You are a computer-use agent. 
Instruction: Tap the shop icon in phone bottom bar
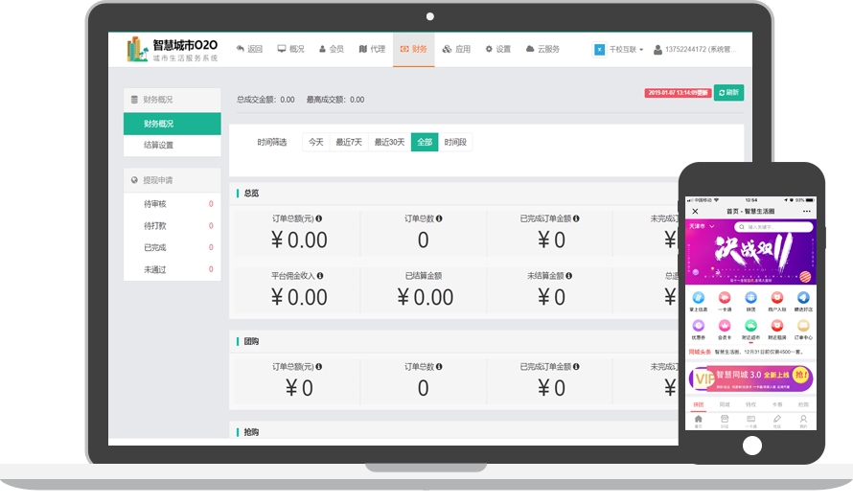(x=725, y=419)
